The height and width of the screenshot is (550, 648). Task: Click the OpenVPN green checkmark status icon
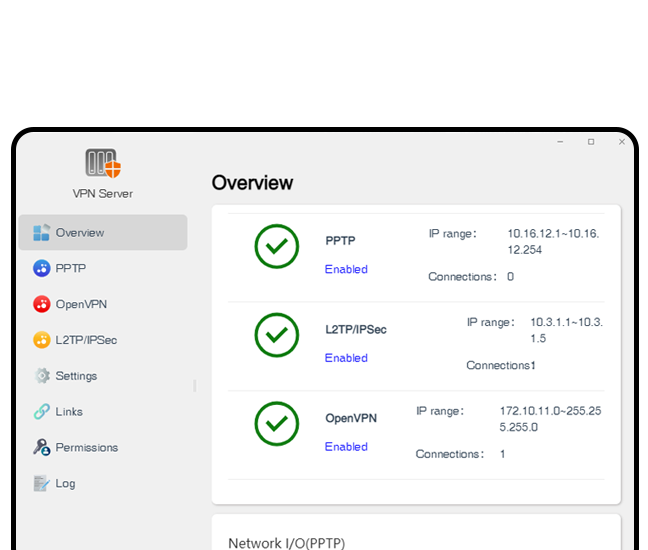click(x=277, y=424)
